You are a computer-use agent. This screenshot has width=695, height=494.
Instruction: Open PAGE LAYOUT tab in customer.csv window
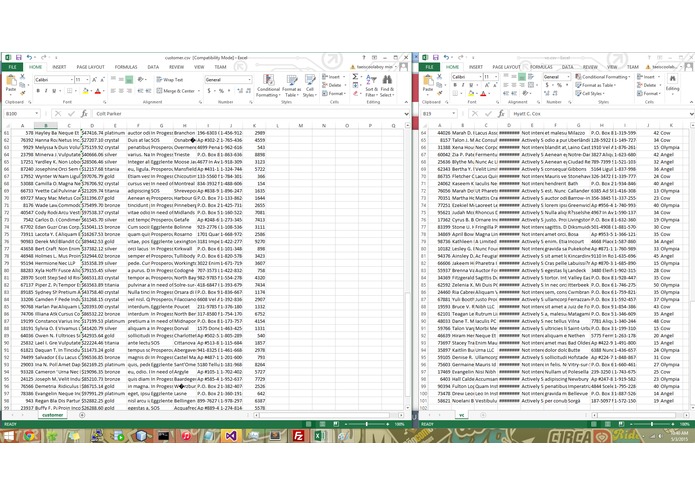click(90, 67)
